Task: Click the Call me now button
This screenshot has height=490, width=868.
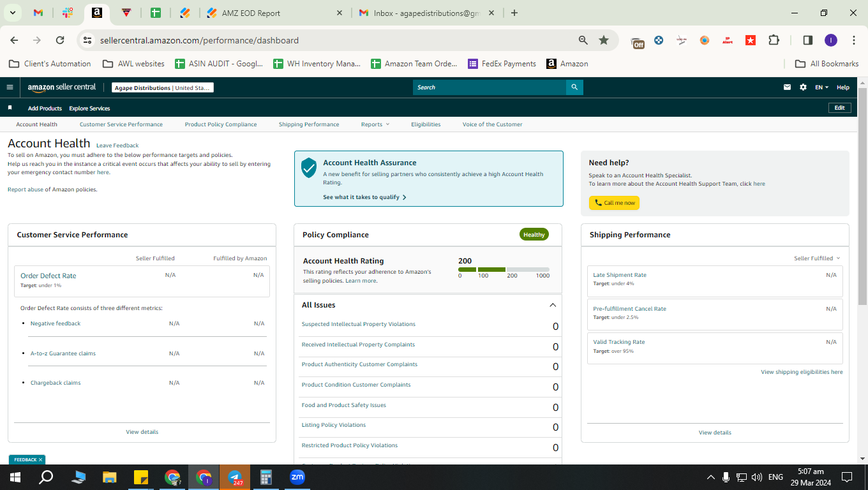Action: click(614, 203)
